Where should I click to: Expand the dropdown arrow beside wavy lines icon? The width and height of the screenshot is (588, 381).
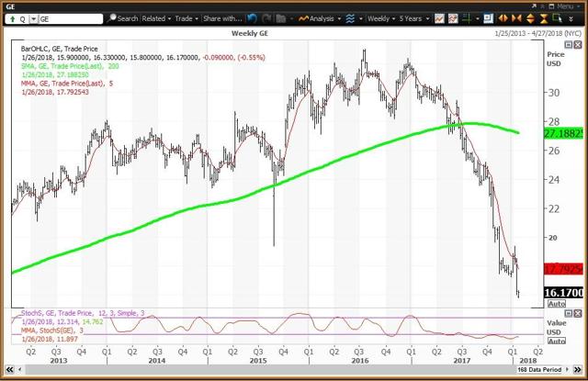click(x=361, y=18)
